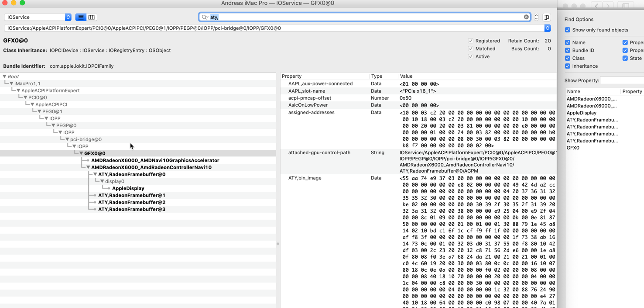Toggle the Inheritance search checkbox
Image resolution: width=644 pixels, height=308 pixels.
point(568,66)
